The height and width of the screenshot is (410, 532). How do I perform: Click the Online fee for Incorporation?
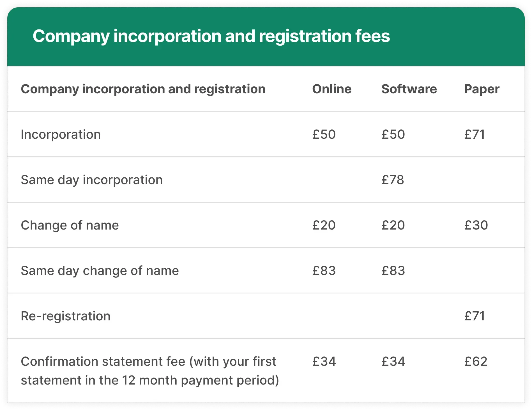click(x=324, y=135)
